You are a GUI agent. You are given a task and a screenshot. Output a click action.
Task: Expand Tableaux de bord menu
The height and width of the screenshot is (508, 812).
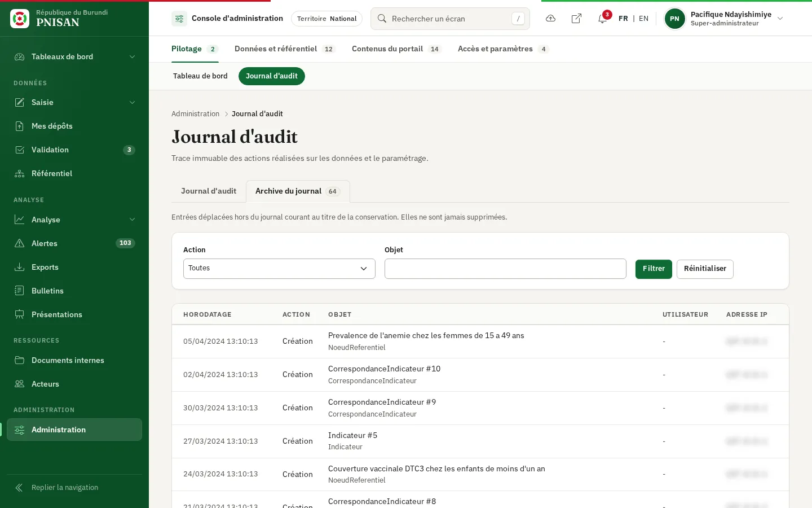74,56
